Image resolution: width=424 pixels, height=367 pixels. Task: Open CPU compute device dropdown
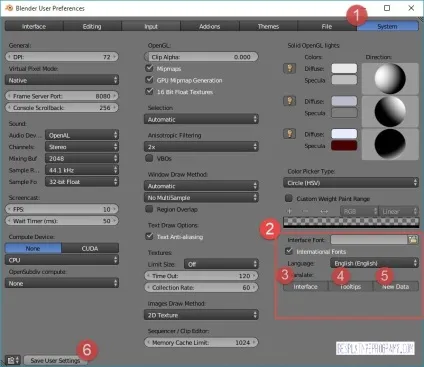[62, 260]
